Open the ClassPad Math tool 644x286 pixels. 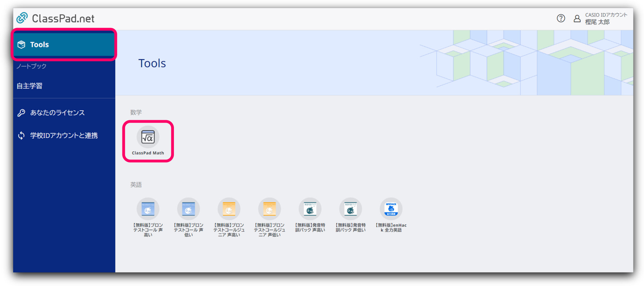pyautogui.click(x=148, y=138)
